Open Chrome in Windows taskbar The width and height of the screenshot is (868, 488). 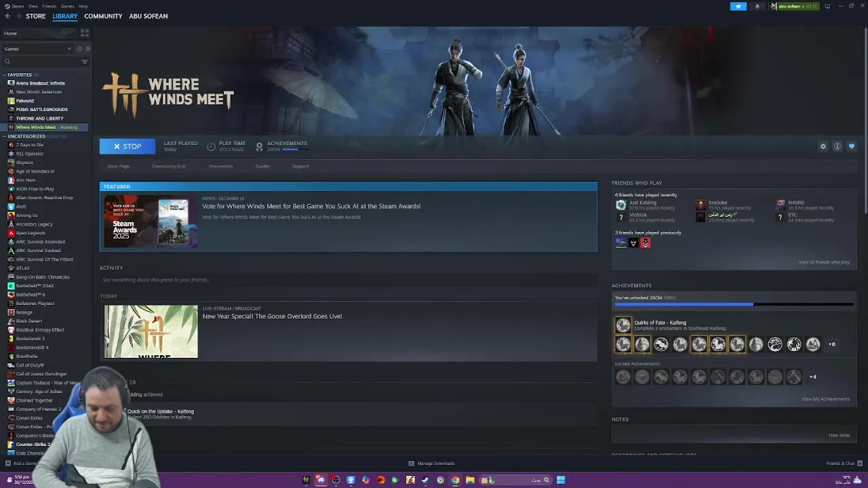tap(455, 480)
